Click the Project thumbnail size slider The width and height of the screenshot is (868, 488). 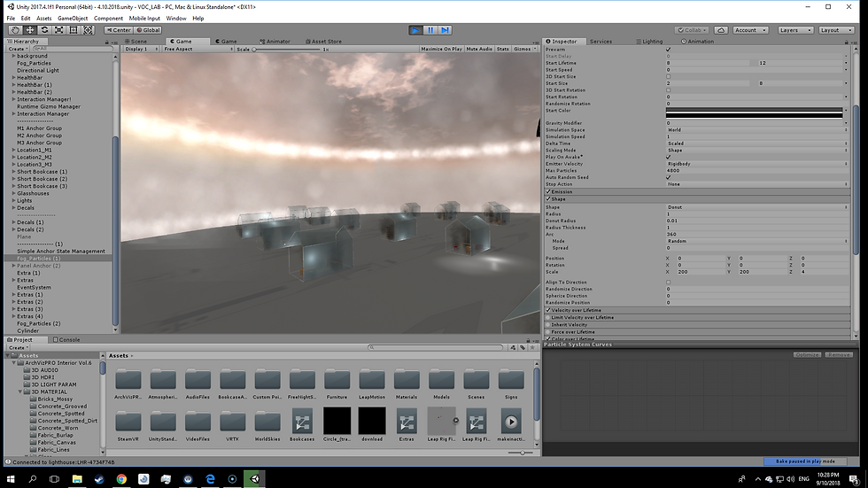pos(521,453)
